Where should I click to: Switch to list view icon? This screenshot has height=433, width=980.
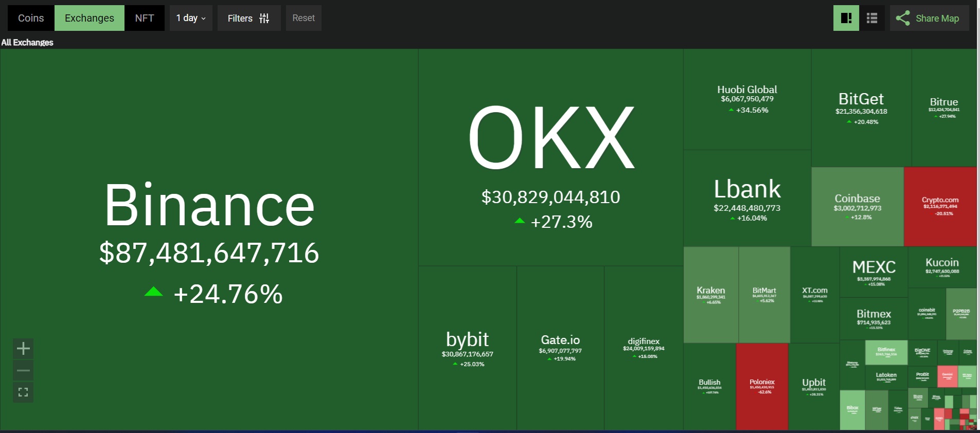pyautogui.click(x=872, y=18)
